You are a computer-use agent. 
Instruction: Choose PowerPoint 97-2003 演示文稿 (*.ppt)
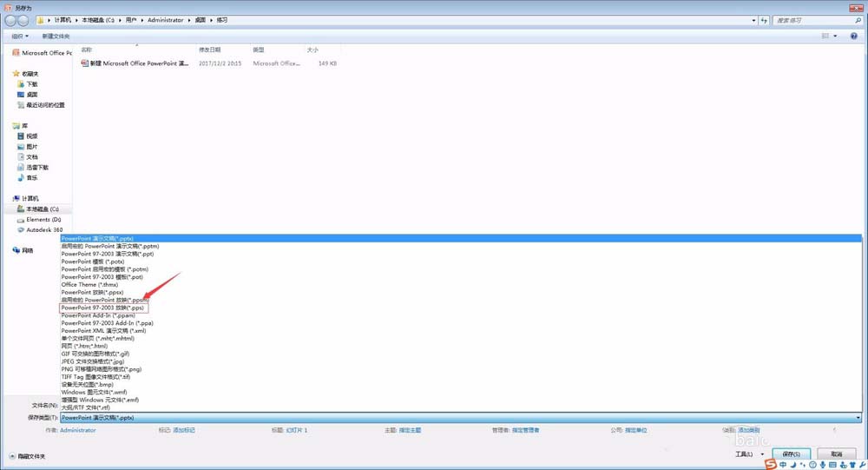coord(461,254)
